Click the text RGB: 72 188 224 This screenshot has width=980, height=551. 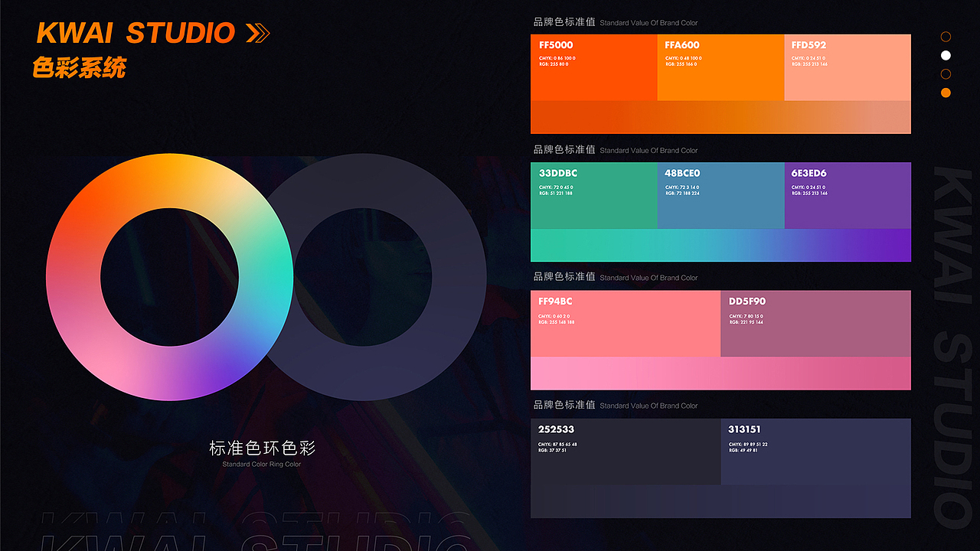(x=682, y=194)
